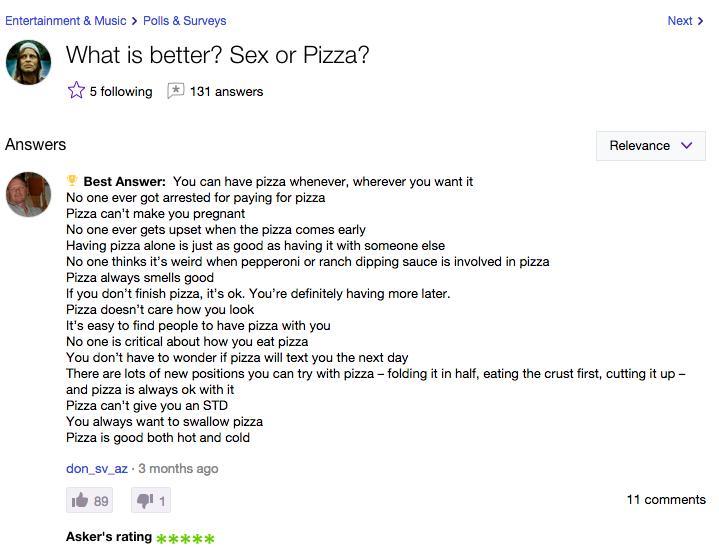The width and height of the screenshot is (719, 552).
Task: Expand the 11 comments section
Action: point(666,499)
